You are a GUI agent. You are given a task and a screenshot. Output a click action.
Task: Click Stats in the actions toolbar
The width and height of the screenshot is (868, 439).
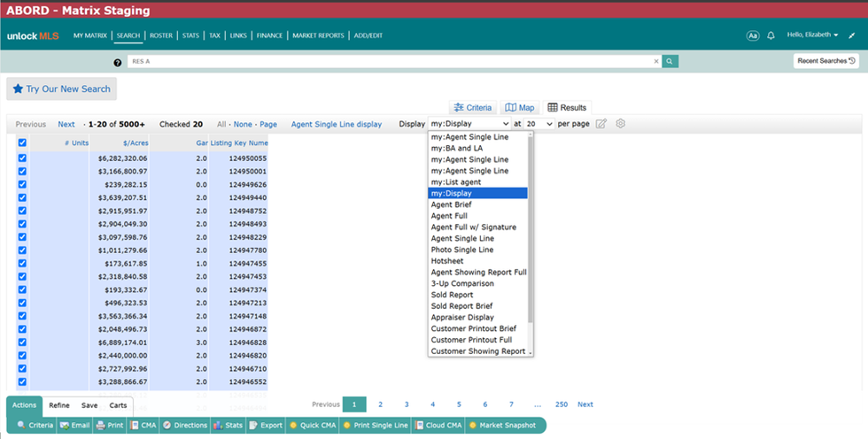(x=229, y=425)
